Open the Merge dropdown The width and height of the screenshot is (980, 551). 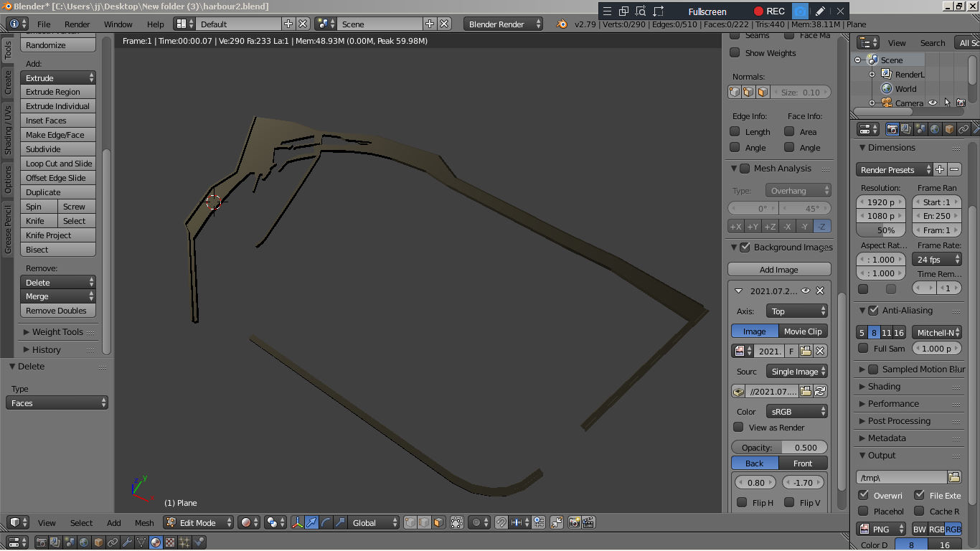pyautogui.click(x=58, y=296)
